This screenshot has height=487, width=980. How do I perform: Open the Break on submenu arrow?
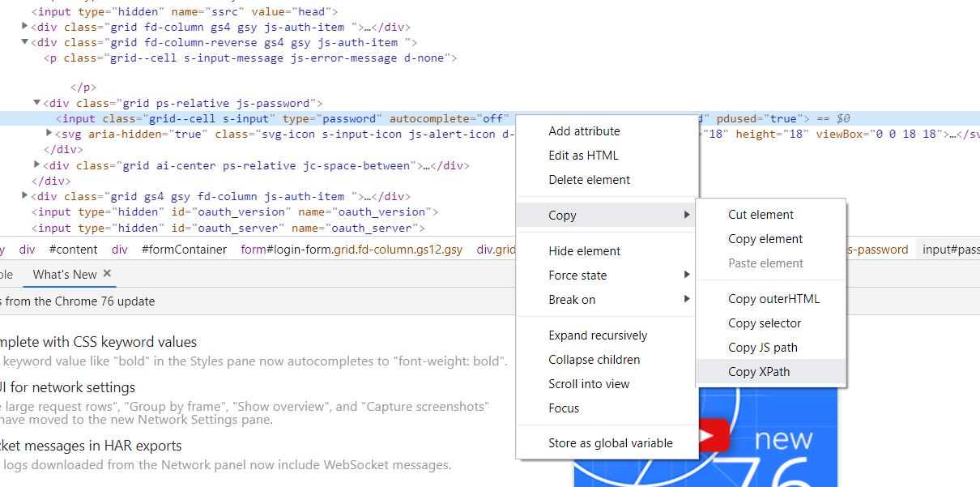687,300
